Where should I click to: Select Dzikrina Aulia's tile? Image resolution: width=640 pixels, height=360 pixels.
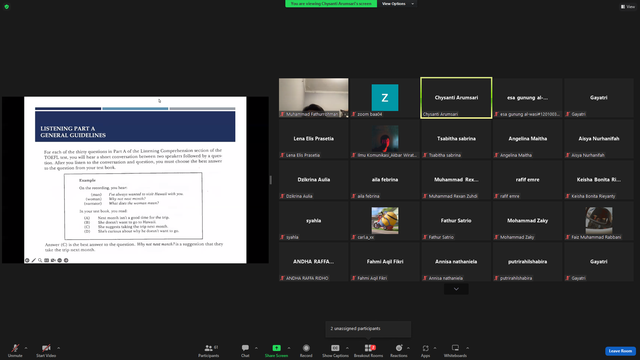[313, 180]
